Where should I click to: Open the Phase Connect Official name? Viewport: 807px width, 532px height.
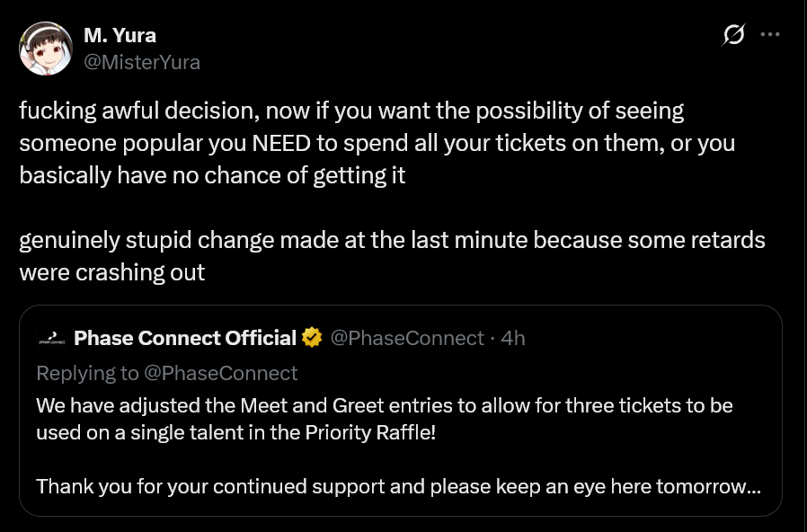click(x=184, y=338)
